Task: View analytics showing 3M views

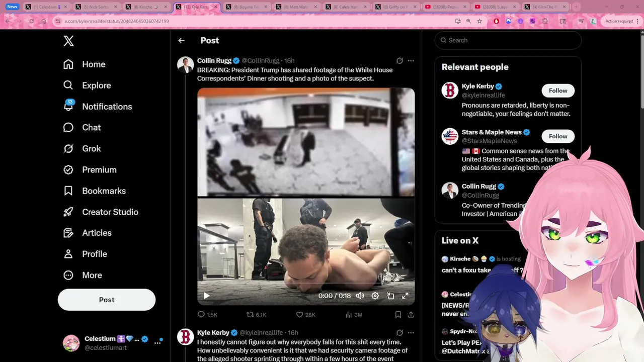Action: coord(354,315)
